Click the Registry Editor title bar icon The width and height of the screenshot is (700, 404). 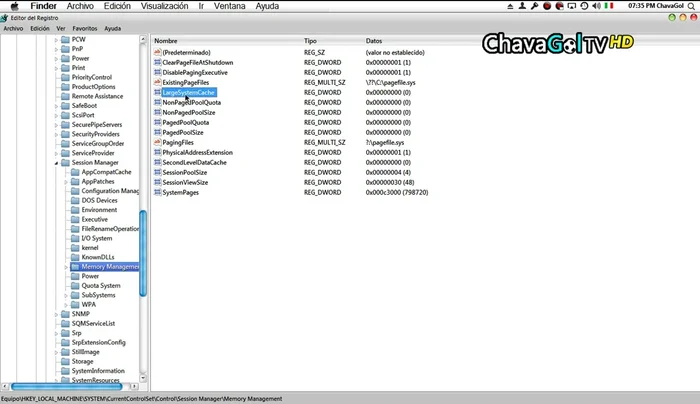[4, 18]
